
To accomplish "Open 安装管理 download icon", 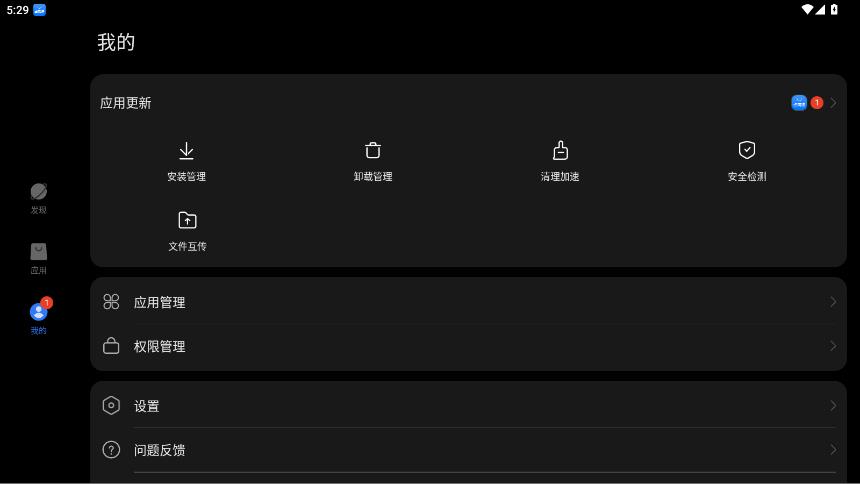I will (x=186, y=151).
